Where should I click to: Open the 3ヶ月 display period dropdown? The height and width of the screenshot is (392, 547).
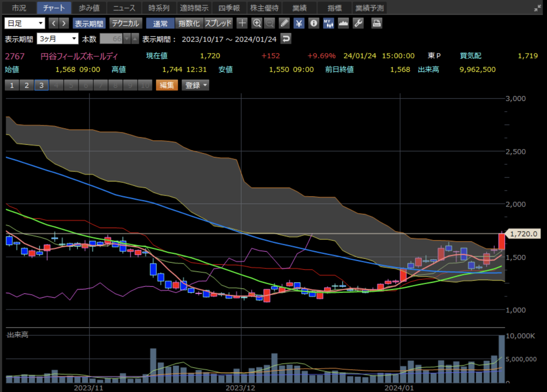(57, 39)
